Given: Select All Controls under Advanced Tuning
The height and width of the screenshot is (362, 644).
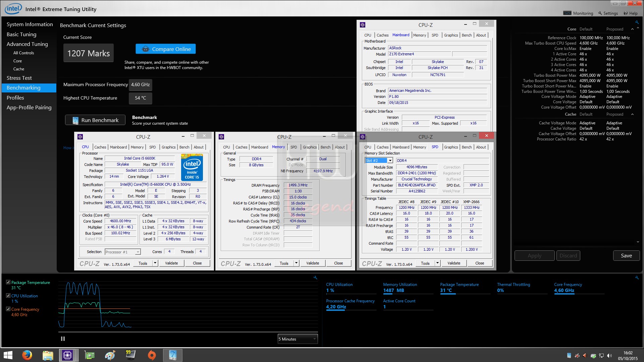Looking at the screenshot, I should tap(23, 53).
